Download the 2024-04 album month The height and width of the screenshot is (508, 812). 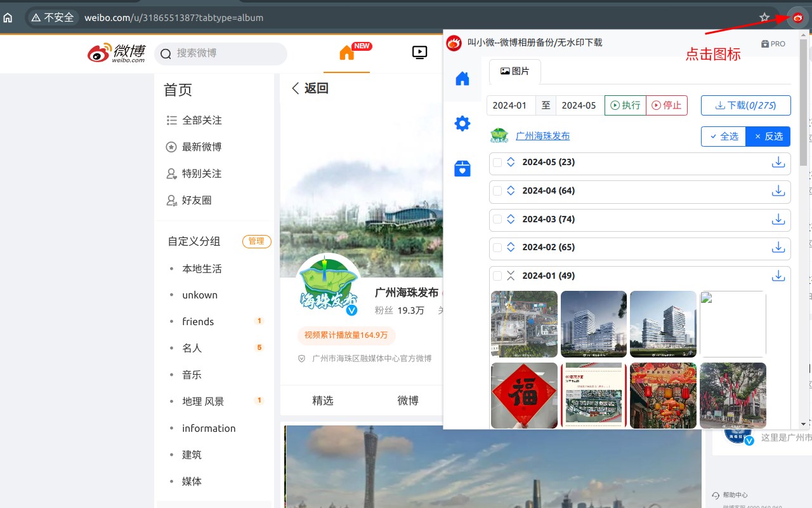tap(778, 191)
